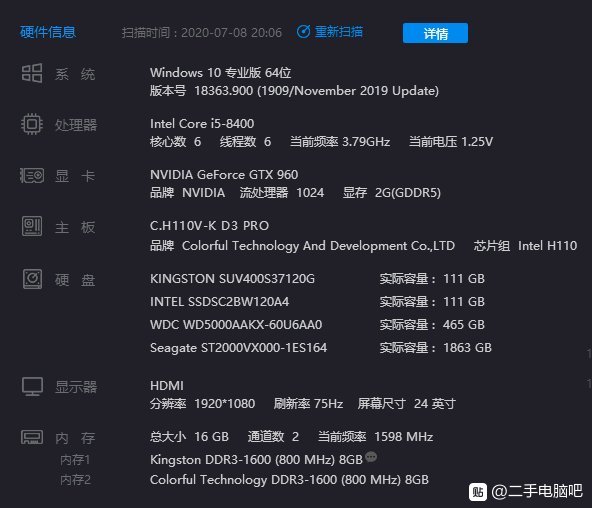592x508 pixels.
Task: Click the C.H110V-K D3 PRO motherboard name
Action: pyautogui.click(x=209, y=226)
